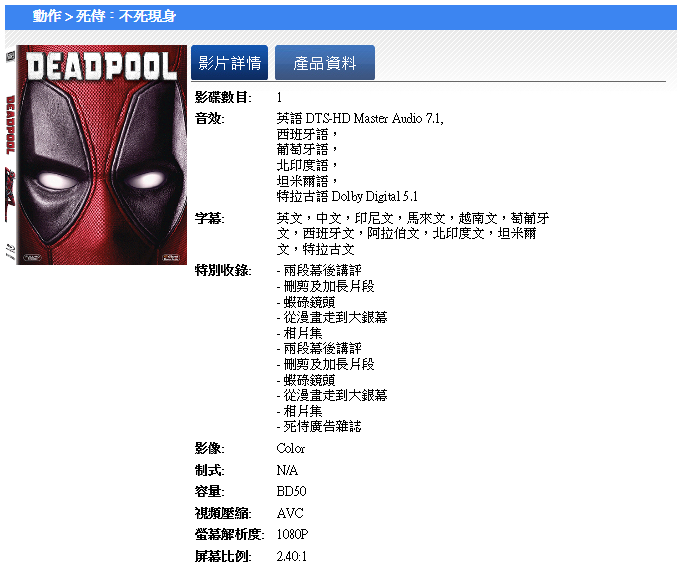Click the 容量 label
The image size is (677, 588).
tap(209, 491)
